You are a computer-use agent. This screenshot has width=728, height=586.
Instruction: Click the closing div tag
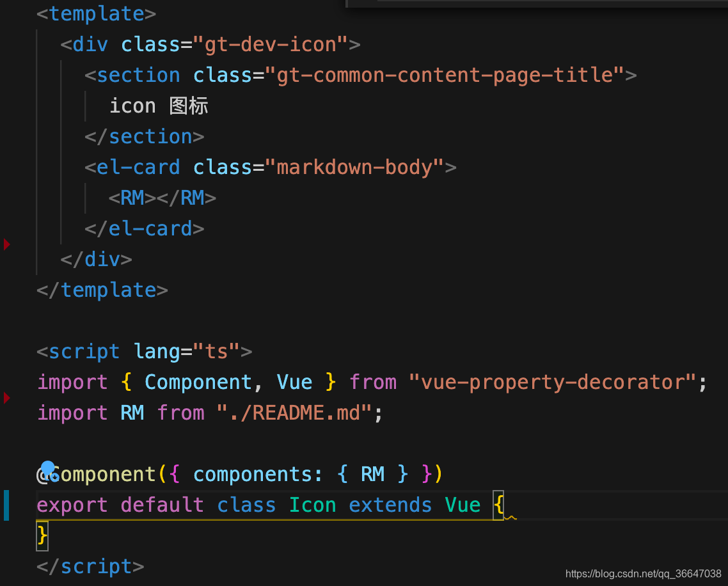[x=96, y=259]
